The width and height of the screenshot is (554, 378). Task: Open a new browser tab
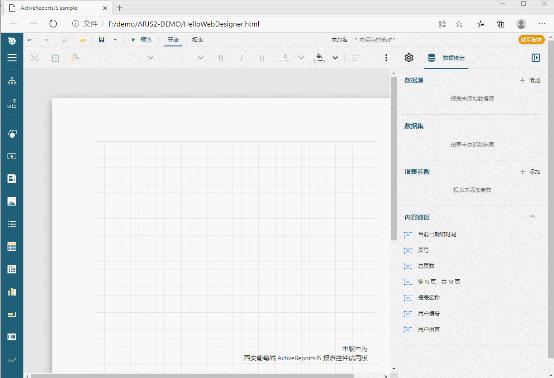(119, 7)
